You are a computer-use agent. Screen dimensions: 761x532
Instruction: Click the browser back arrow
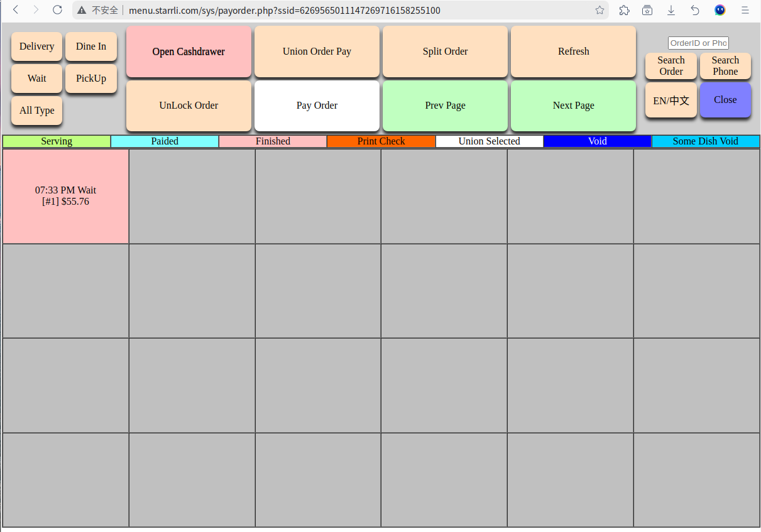pos(16,10)
